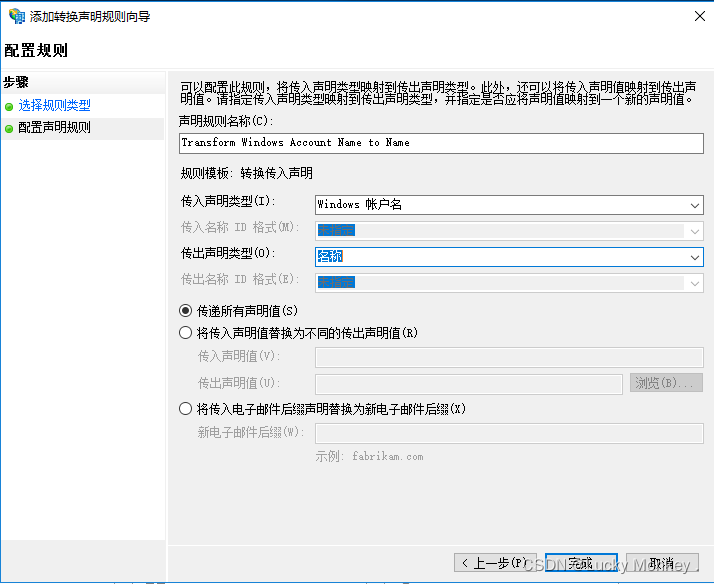This screenshot has width=714, height=584.
Task: Click the 传出声明值 text field
Action: coord(469,384)
